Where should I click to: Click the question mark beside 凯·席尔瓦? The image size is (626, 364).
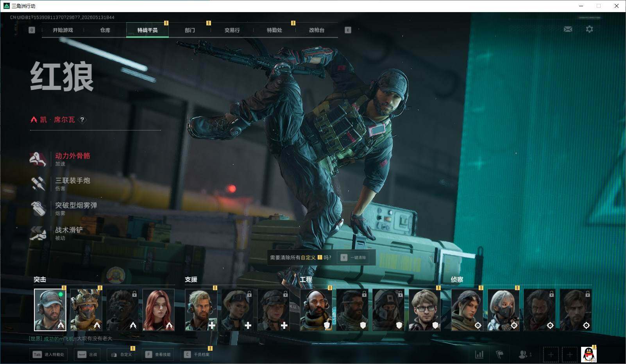[82, 120]
